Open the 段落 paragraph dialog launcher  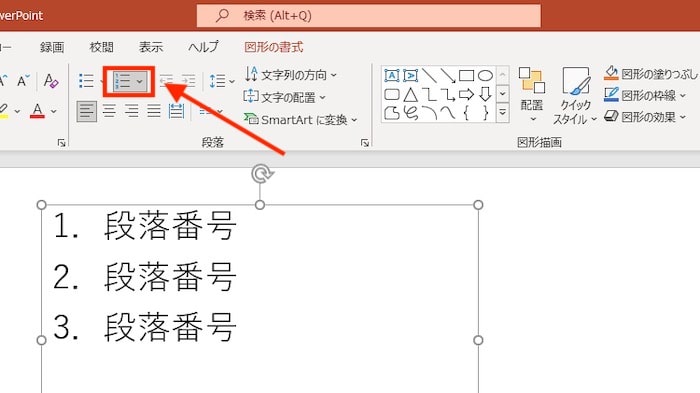pos(365,143)
